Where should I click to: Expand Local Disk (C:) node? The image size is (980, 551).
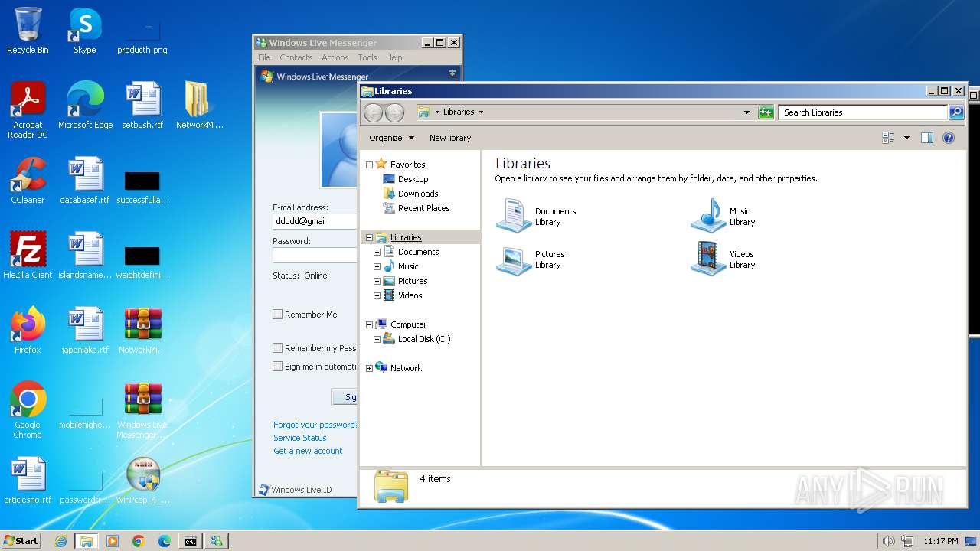coord(377,339)
